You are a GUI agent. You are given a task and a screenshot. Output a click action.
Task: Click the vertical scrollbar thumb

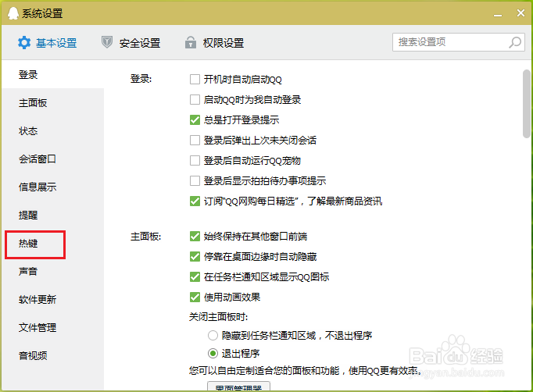point(526,104)
